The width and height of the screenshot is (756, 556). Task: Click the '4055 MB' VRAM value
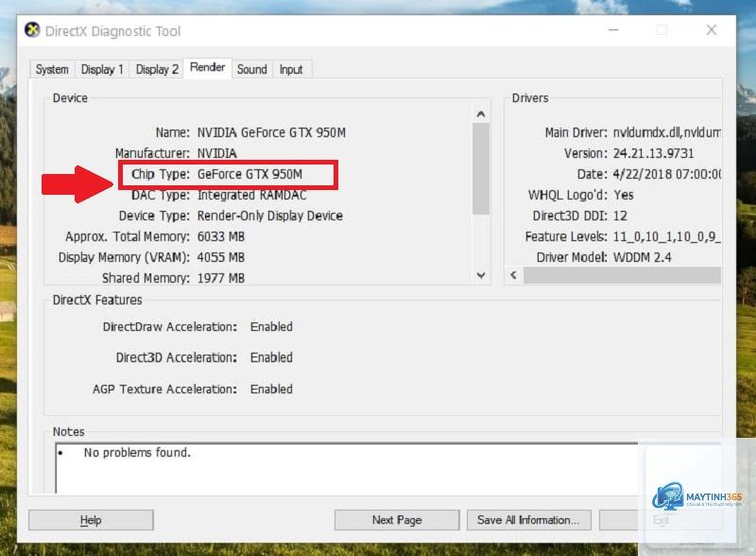[x=221, y=257]
